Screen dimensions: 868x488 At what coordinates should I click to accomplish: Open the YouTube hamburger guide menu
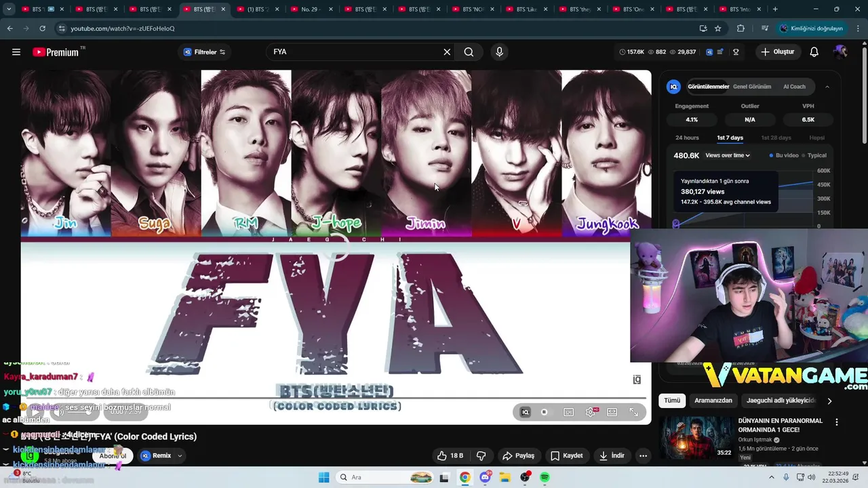click(16, 52)
